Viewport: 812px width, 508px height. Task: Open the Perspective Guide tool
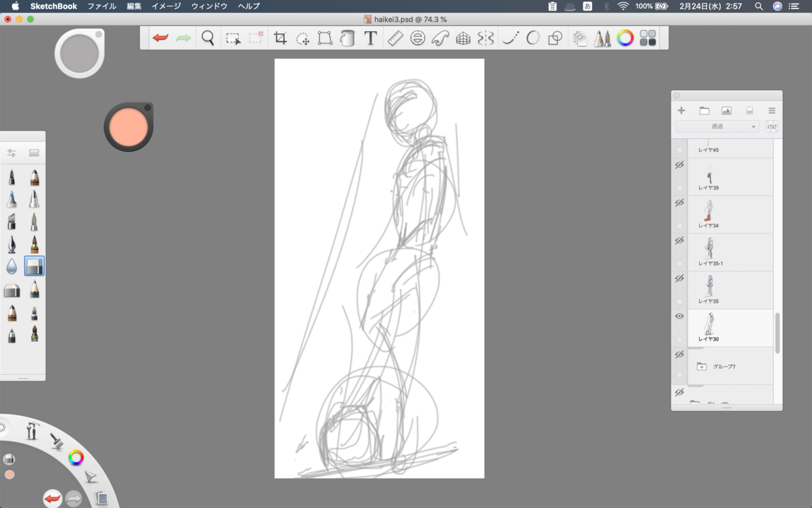click(x=463, y=39)
